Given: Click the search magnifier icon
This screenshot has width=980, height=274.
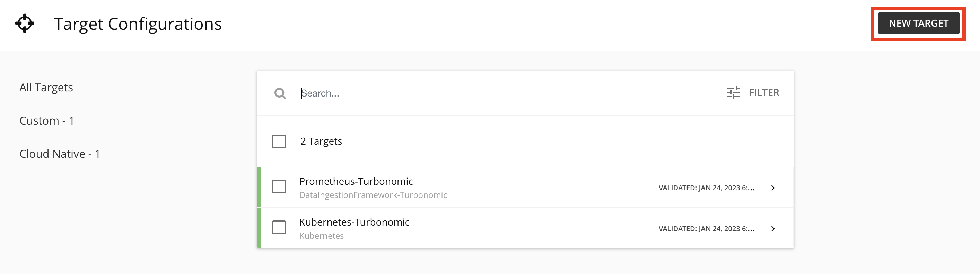Looking at the screenshot, I should 280,93.
